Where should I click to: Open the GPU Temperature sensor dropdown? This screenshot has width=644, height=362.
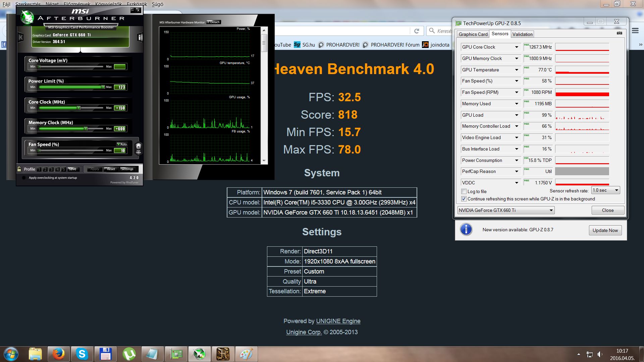[517, 70]
